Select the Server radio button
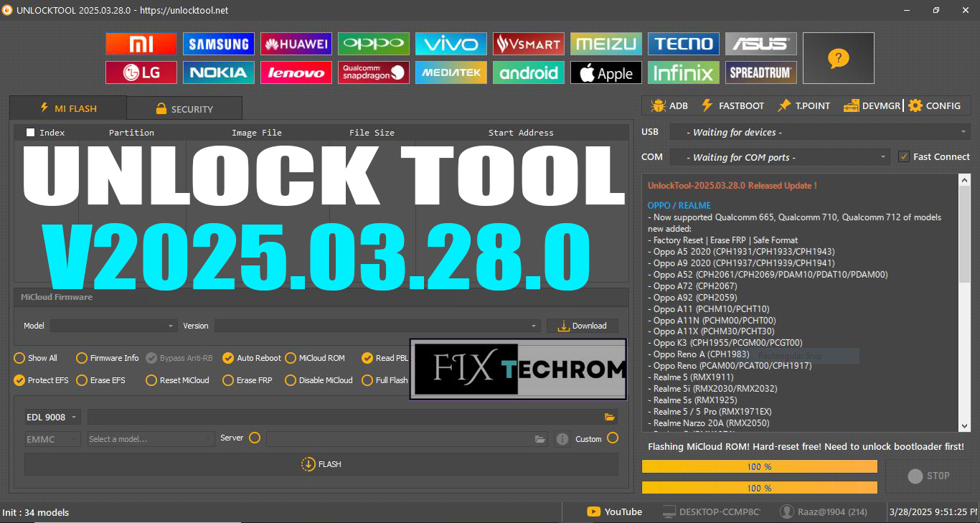The height and width of the screenshot is (523, 980). pyautogui.click(x=255, y=438)
